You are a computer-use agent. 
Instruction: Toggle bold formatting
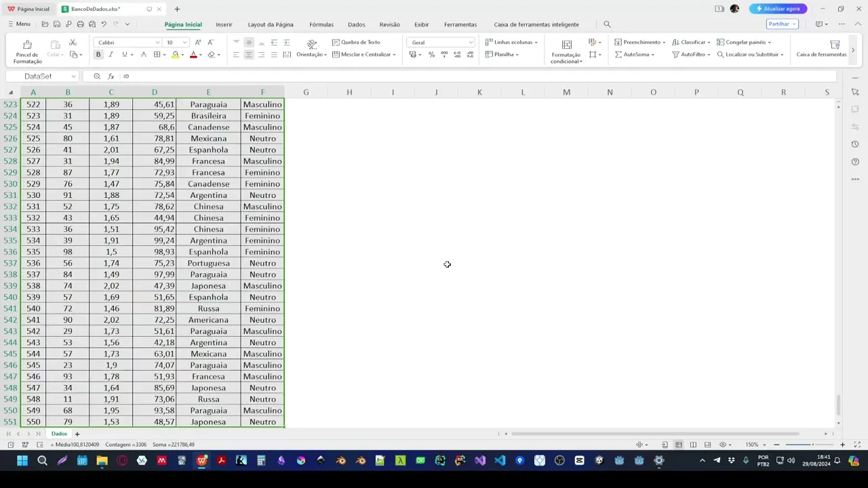[98, 54]
